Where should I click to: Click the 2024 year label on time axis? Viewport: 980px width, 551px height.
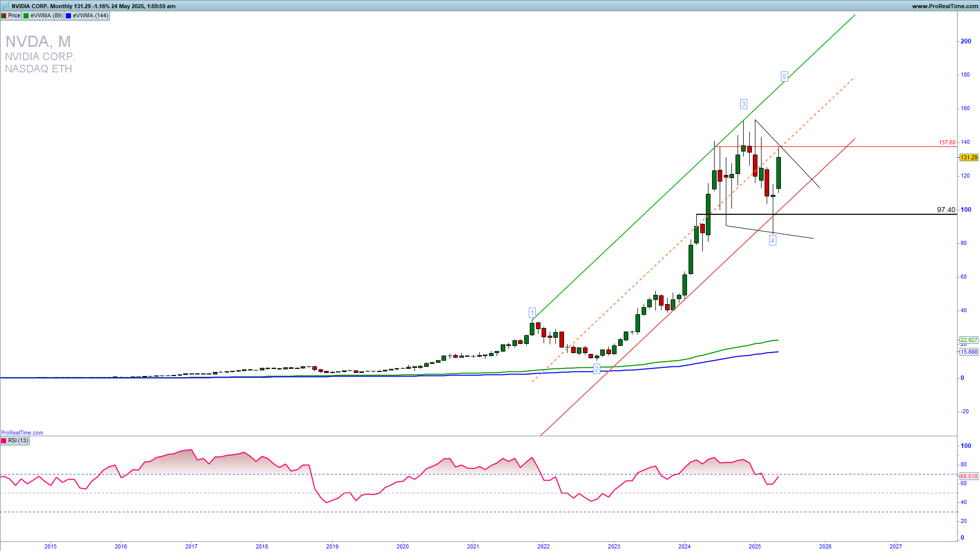point(684,547)
